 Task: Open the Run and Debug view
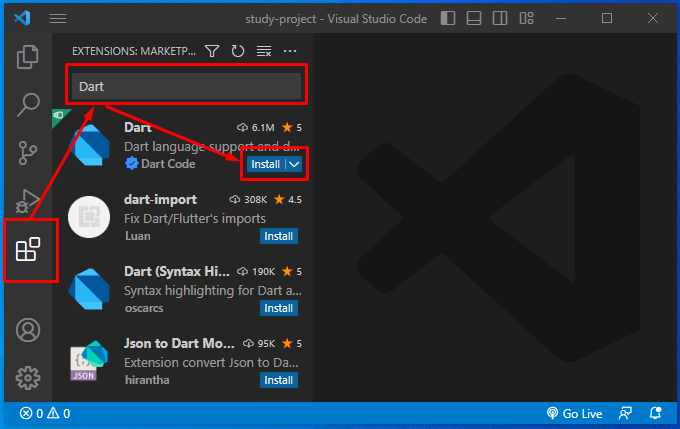(28, 200)
